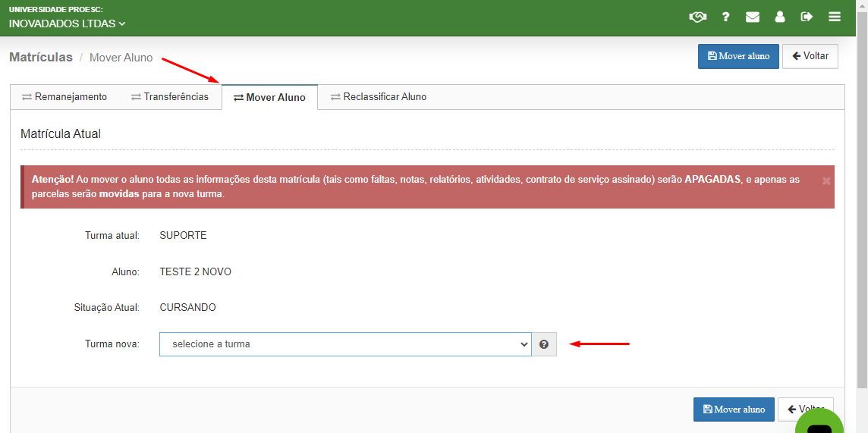Image resolution: width=868 pixels, height=433 pixels.
Task: Open the messages envelope icon
Action: (753, 17)
